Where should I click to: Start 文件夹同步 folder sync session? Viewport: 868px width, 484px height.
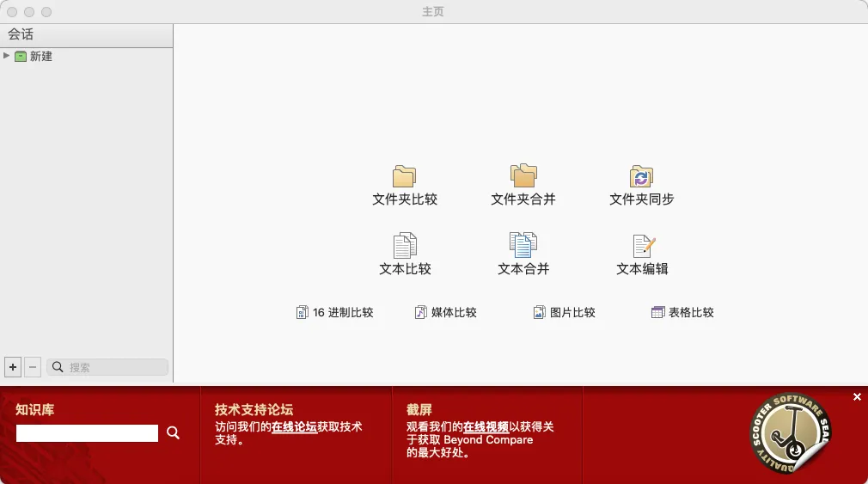(641, 177)
